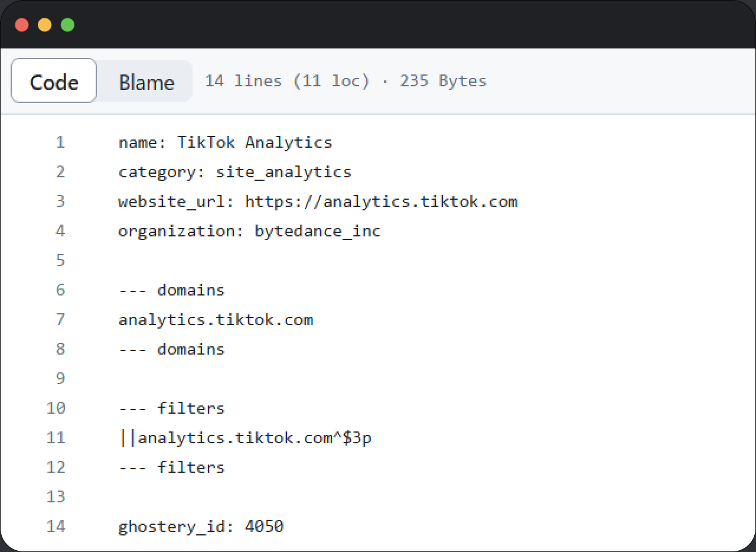Switch to the Blame tab
Viewport: 756px width, 552px height.
(146, 82)
